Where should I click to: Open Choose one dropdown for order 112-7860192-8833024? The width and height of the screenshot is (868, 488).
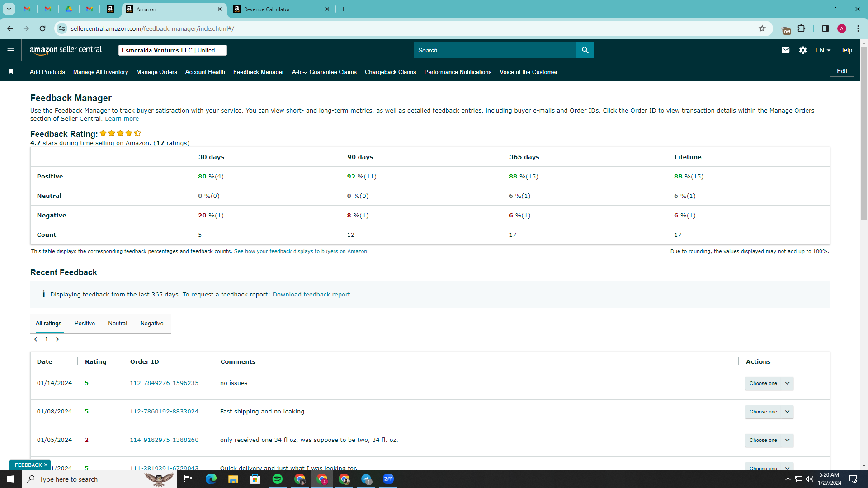tap(769, 412)
